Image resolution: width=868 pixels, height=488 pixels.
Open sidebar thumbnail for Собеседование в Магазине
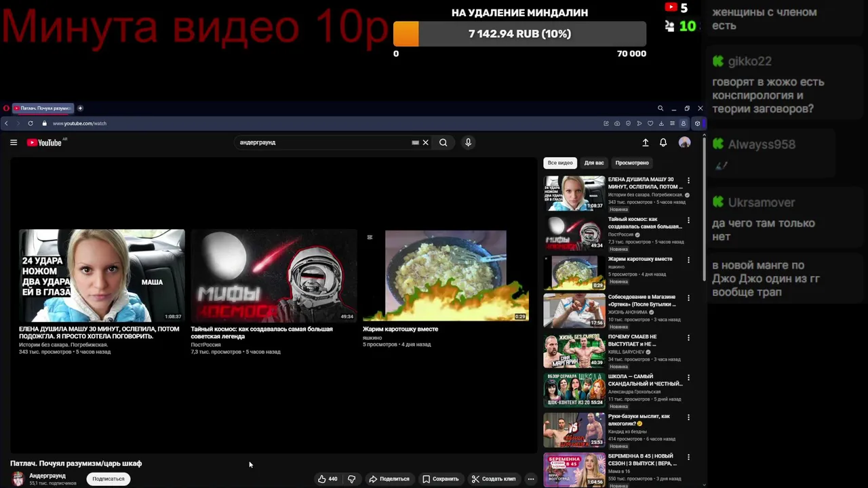[x=574, y=310]
